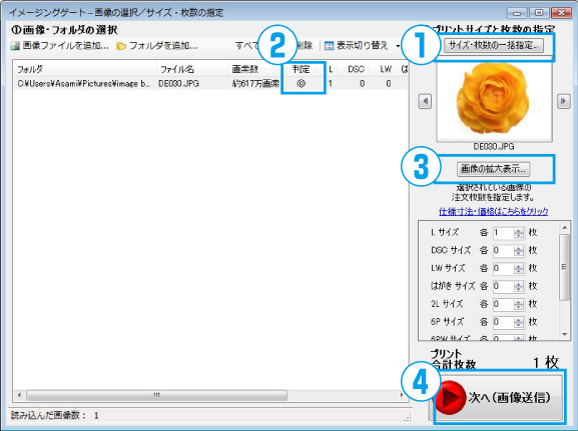The height and width of the screenshot is (431, 578).
Task: Click the LW column header
Action: 385,69
